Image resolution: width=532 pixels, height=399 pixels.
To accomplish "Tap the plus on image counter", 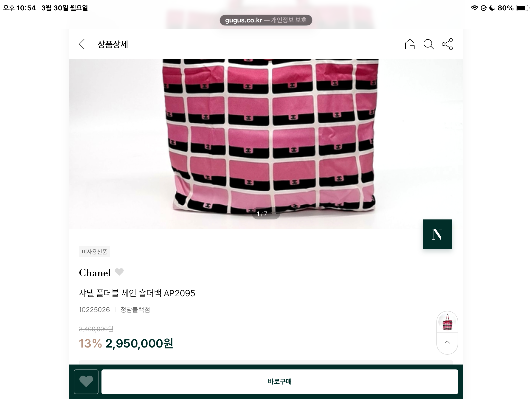I will point(274,213).
